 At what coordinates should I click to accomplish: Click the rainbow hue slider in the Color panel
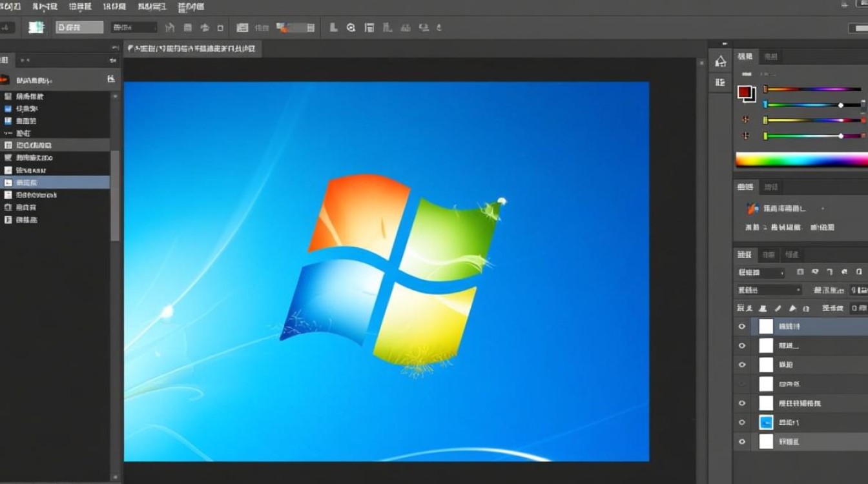pos(801,161)
